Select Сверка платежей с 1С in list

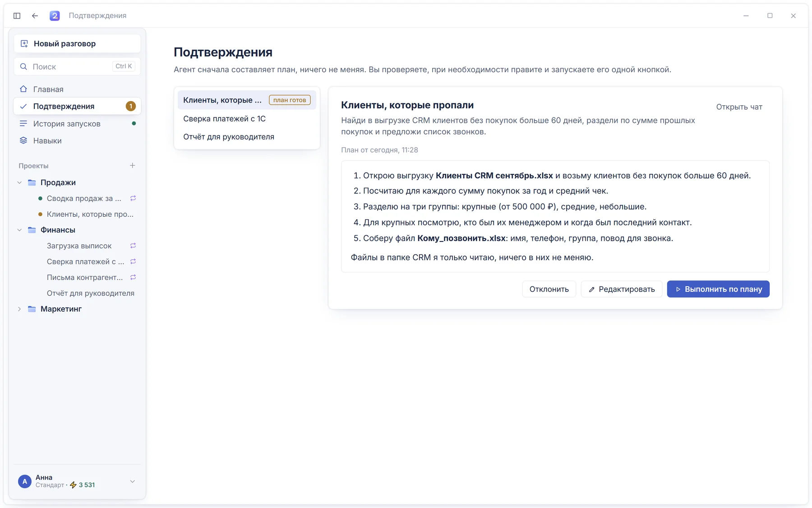tap(247, 119)
